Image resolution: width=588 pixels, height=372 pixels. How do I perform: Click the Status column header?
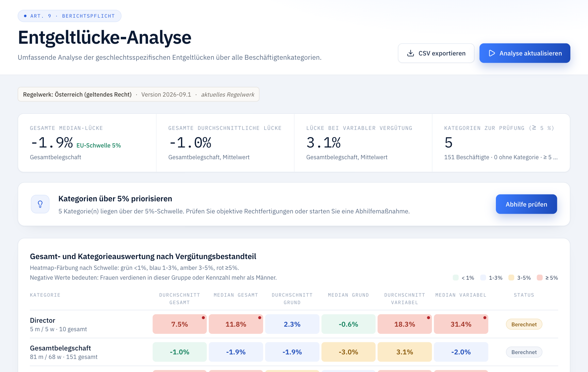pyautogui.click(x=524, y=295)
